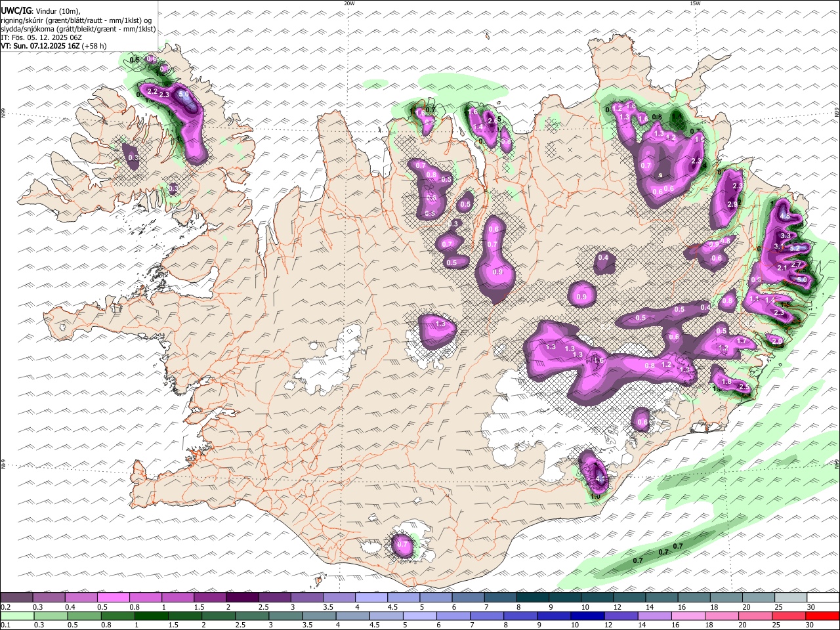Click the 4.6 precipitation value on east coast
This screenshot has width=840, height=630.
coord(785,217)
